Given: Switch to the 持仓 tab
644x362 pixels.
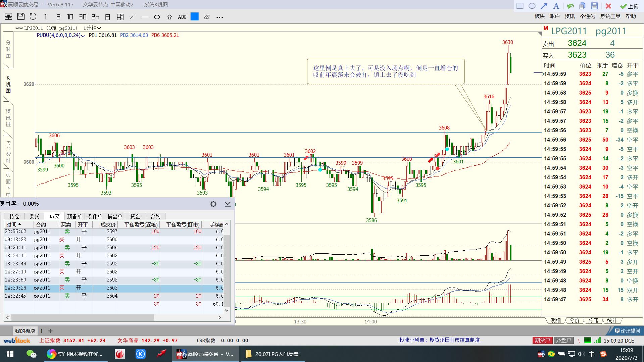Looking at the screenshot, I should point(14,216).
